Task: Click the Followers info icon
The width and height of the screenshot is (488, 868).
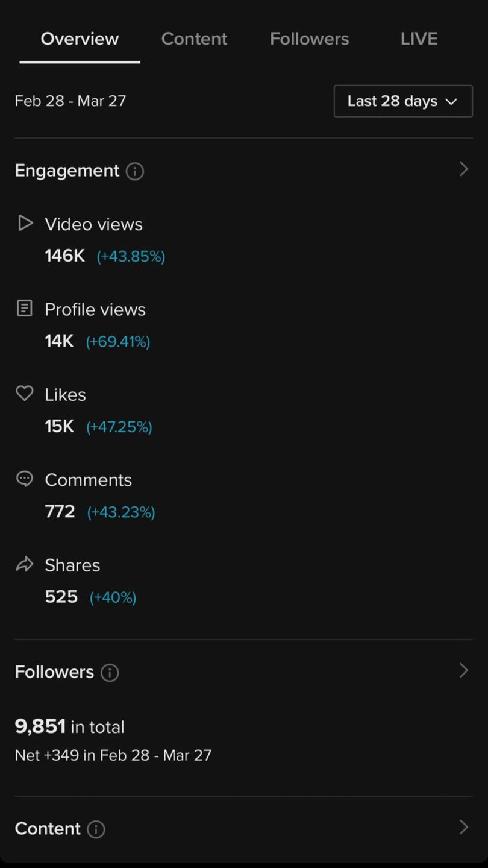Action: pos(110,673)
